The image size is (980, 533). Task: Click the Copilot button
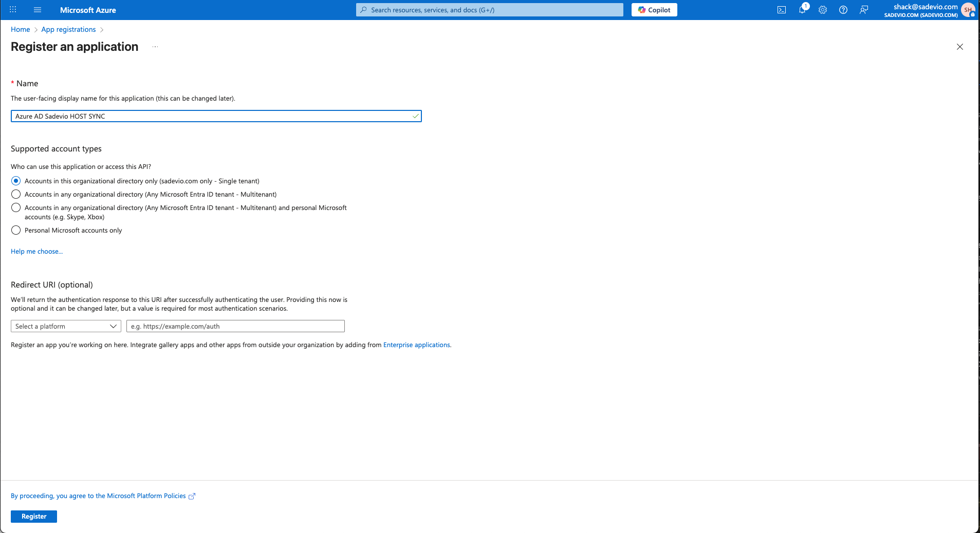(654, 10)
